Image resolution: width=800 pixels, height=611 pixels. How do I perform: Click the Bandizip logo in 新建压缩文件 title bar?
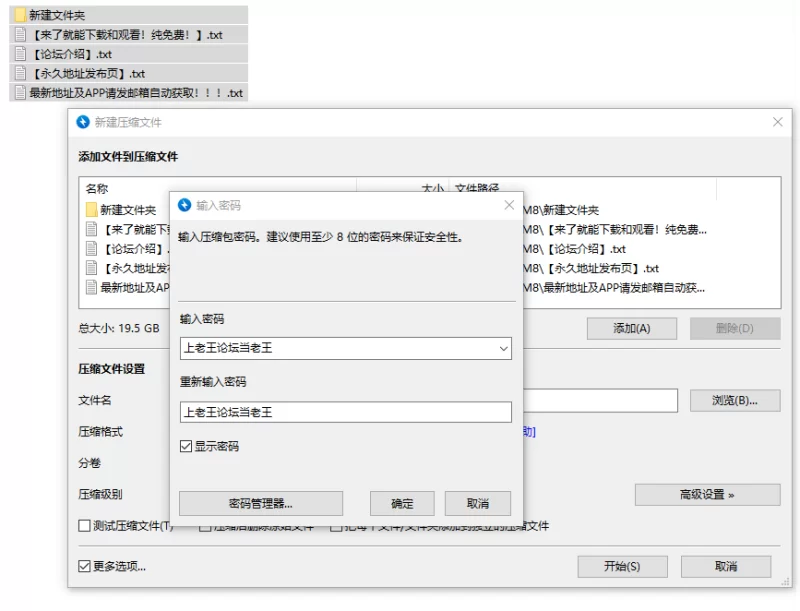tap(83, 122)
